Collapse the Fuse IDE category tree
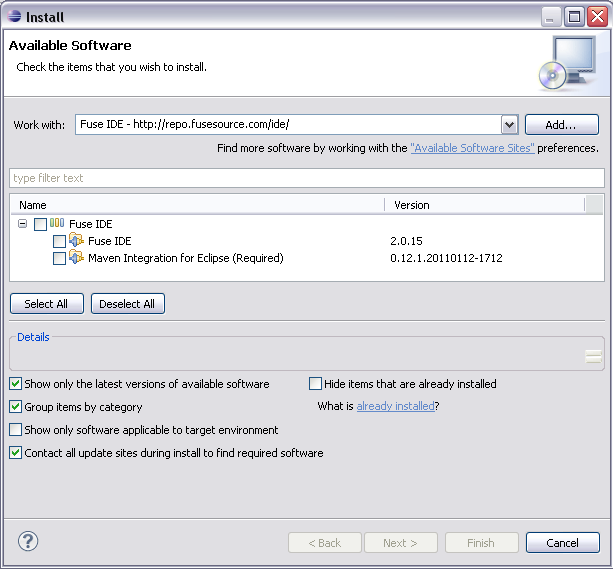 (x=23, y=224)
